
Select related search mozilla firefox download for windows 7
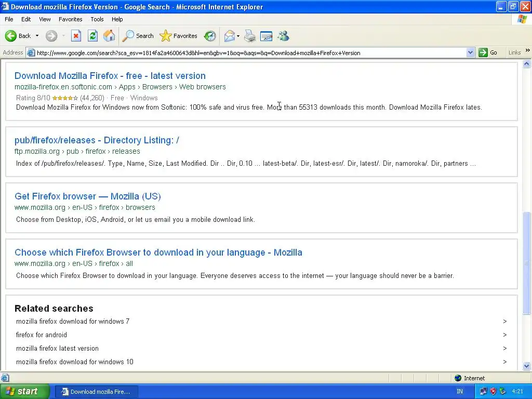pyautogui.click(x=73, y=321)
